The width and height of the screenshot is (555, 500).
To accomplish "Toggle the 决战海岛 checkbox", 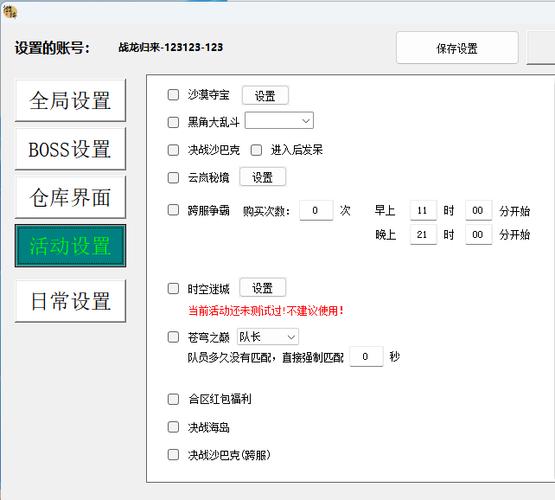I will 173,427.
